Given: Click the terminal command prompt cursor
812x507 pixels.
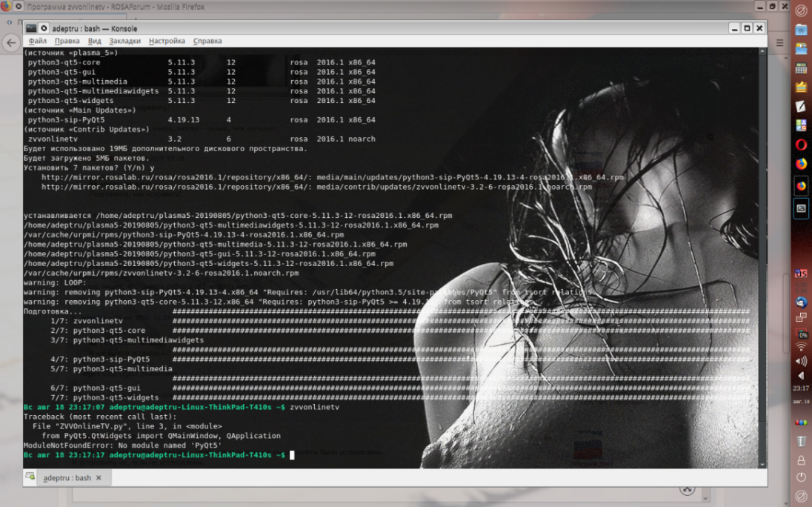Looking at the screenshot, I should click(x=292, y=454).
